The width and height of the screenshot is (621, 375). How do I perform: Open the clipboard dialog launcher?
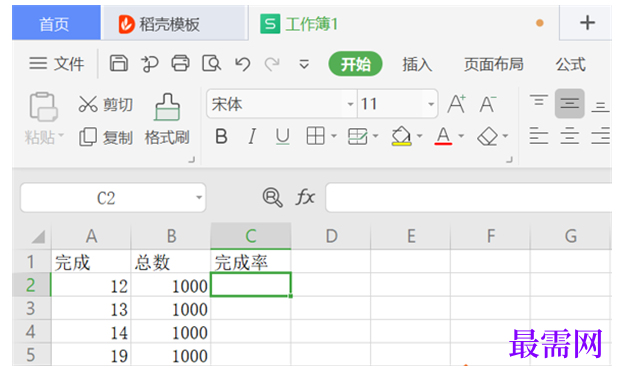[192, 160]
